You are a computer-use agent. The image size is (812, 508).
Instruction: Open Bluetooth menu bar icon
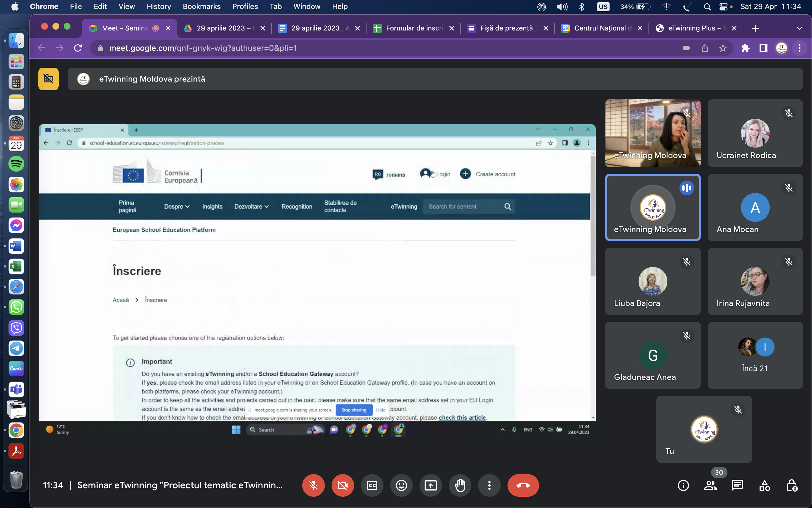tap(582, 6)
